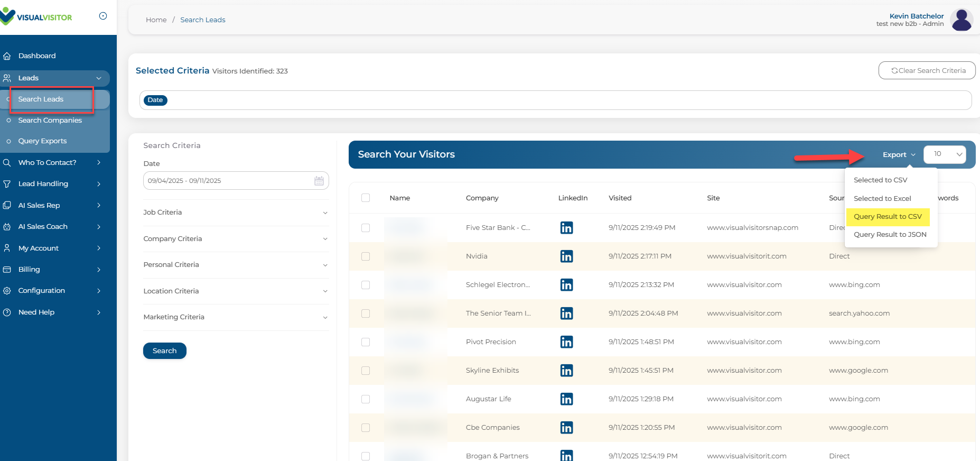980x461 pixels.
Task: Toggle the select-all header checkbox
Action: coord(366,198)
